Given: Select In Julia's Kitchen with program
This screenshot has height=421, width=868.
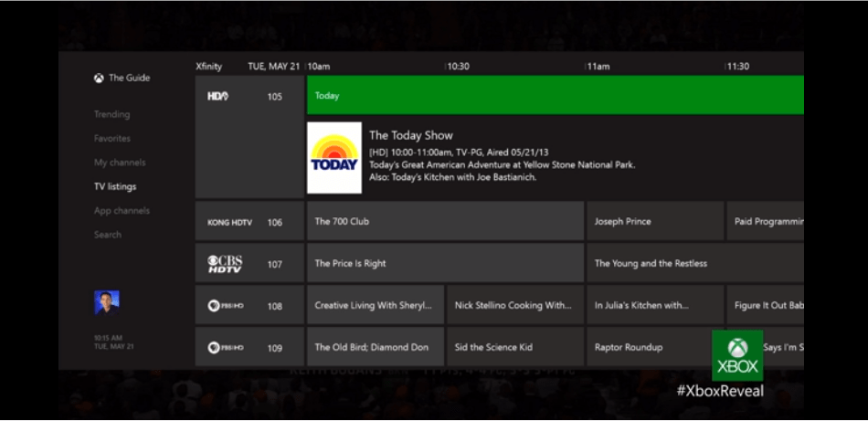Looking at the screenshot, I should (655, 305).
